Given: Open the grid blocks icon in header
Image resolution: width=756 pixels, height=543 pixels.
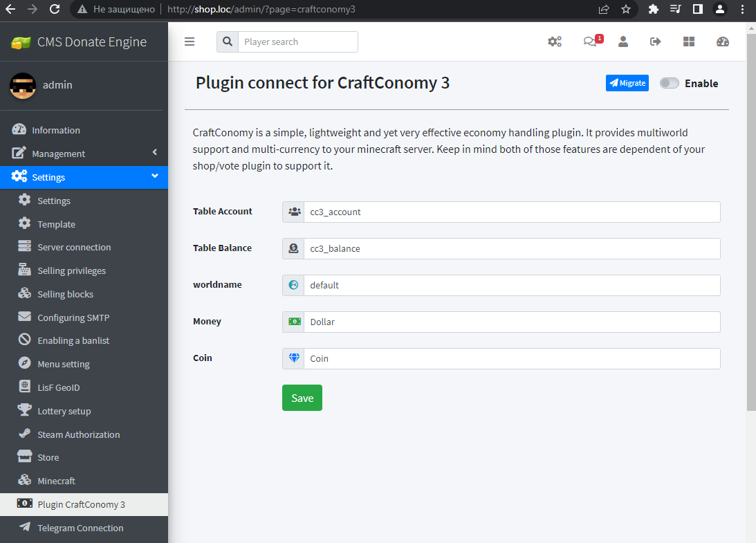Looking at the screenshot, I should click(689, 42).
